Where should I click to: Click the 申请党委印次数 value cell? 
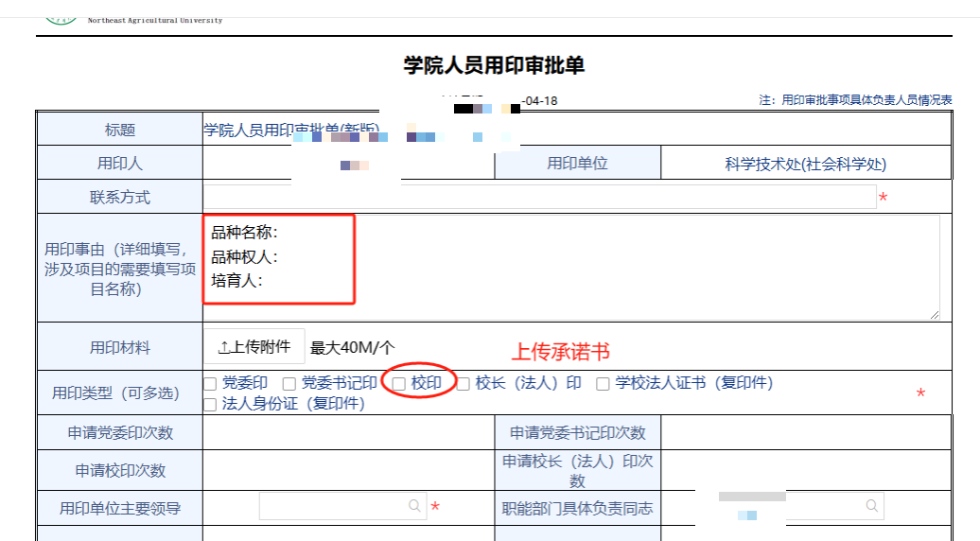click(x=348, y=433)
